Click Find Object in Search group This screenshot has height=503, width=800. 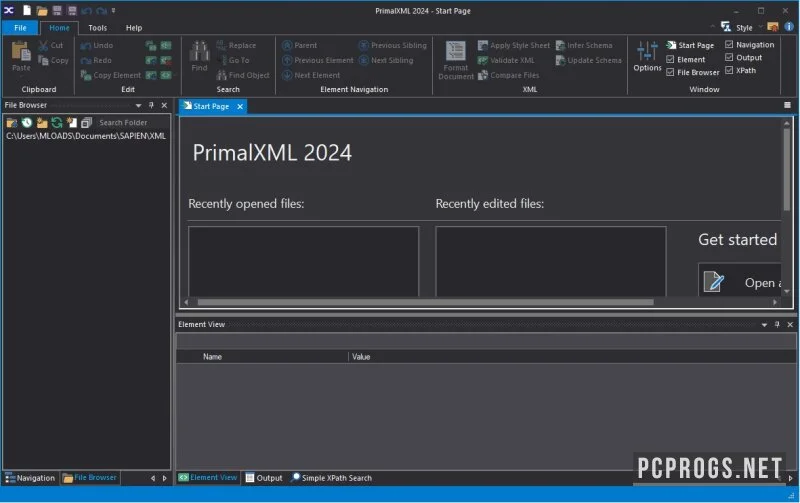pos(243,75)
